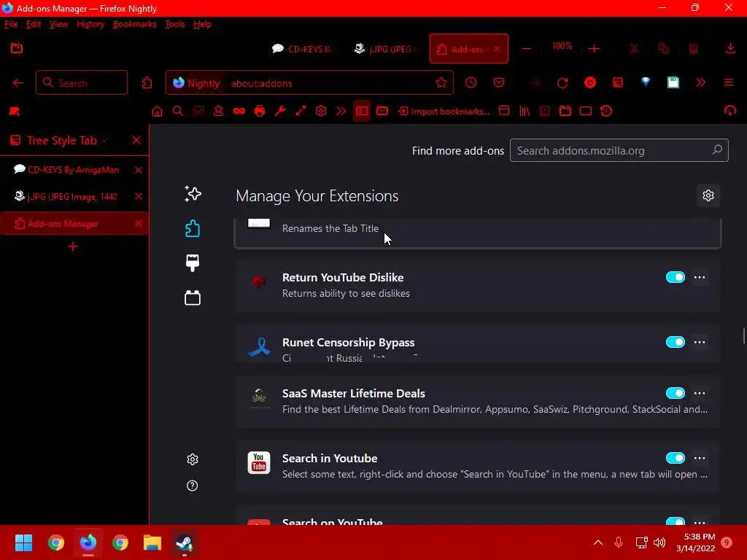Open the library books icon
Viewport: 747px width, 560px height.
[525, 112]
